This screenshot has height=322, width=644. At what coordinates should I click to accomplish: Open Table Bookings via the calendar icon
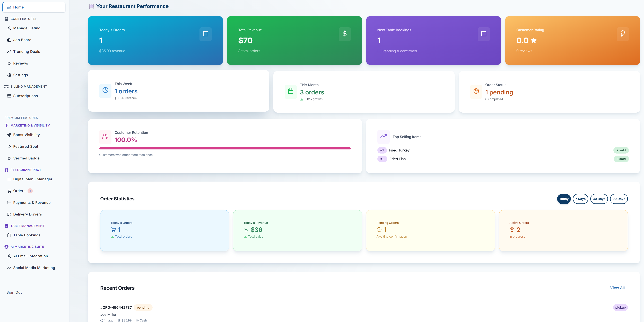(x=9, y=235)
